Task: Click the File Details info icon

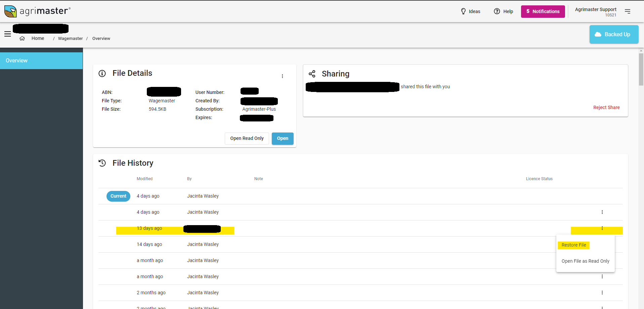Action: pos(102,73)
